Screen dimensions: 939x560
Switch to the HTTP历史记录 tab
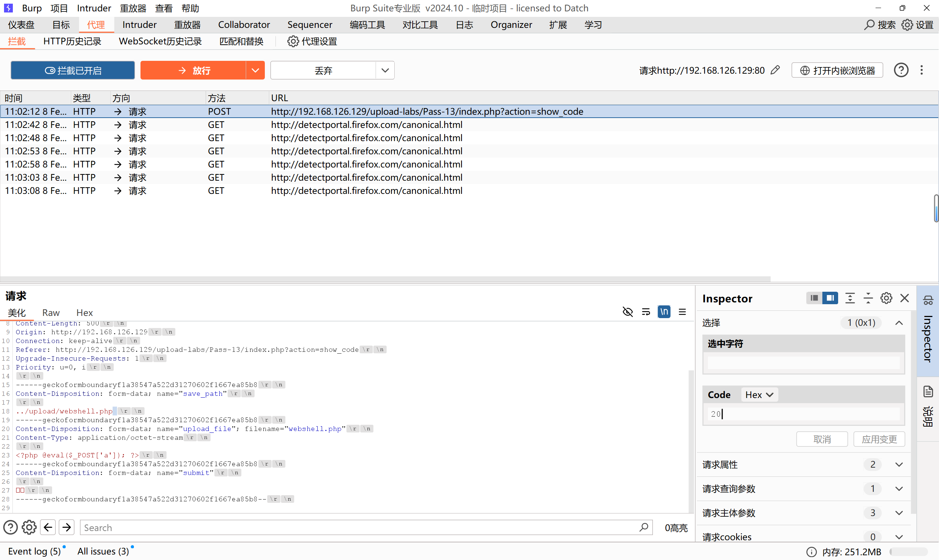[72, 41]
